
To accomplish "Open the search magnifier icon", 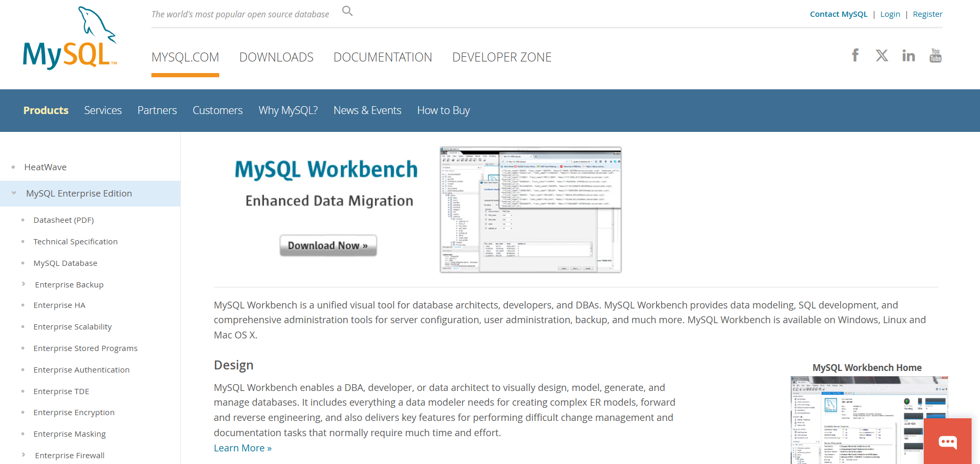I will (x=348, y=11).
